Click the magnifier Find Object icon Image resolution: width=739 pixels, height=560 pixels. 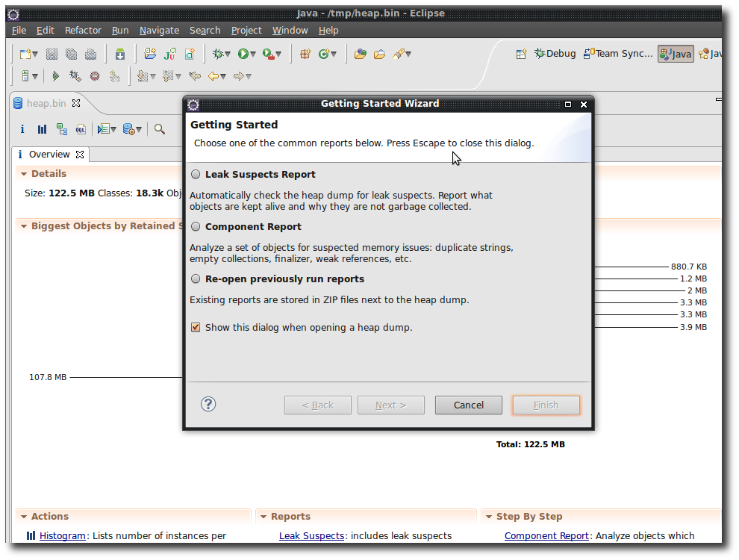pos(160,129)
